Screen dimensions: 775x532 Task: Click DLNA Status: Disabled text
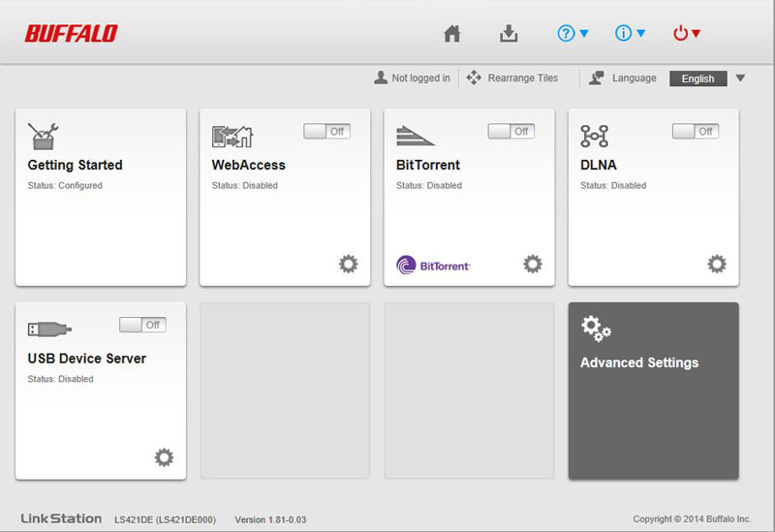(613, 185)
